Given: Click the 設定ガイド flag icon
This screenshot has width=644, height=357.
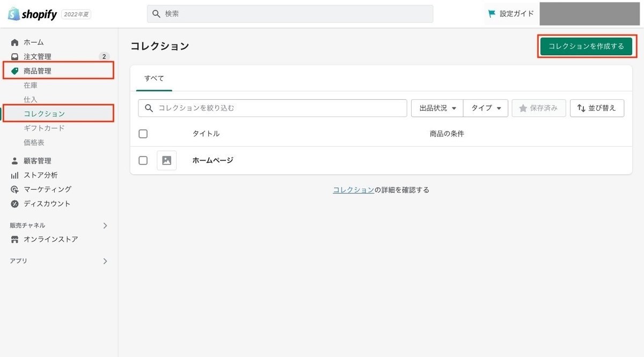Looking at the screenshot, I should pyautogui.click(x=492, y=14).
